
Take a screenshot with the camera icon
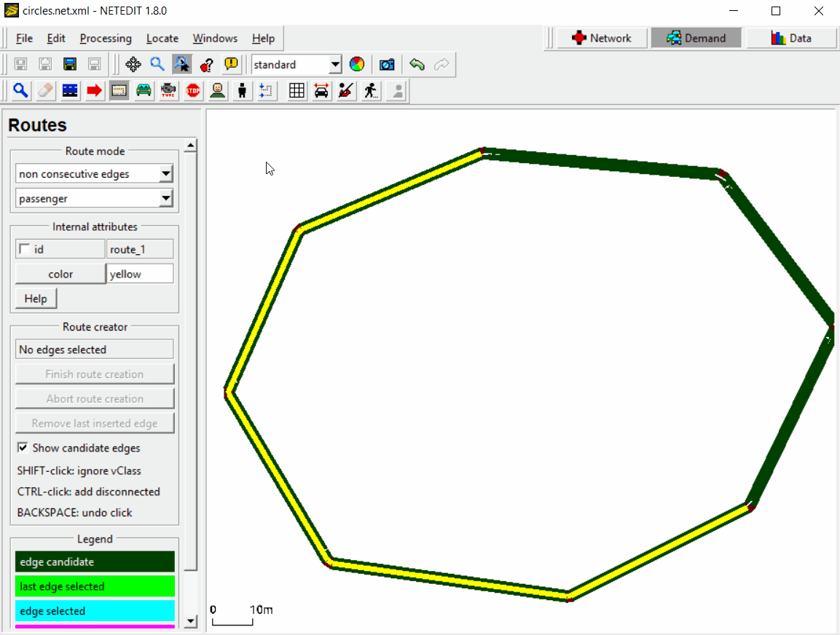tap(387, 64)
